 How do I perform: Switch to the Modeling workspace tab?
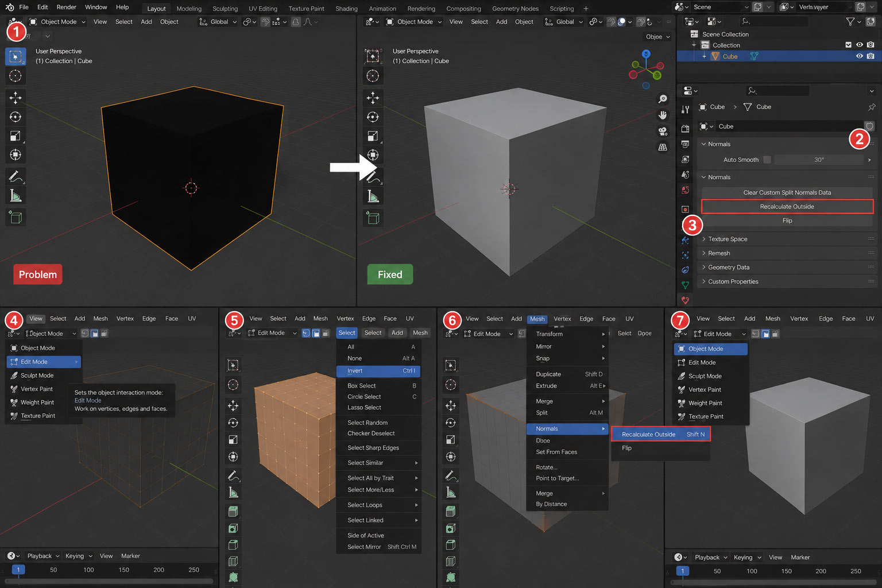189,9
